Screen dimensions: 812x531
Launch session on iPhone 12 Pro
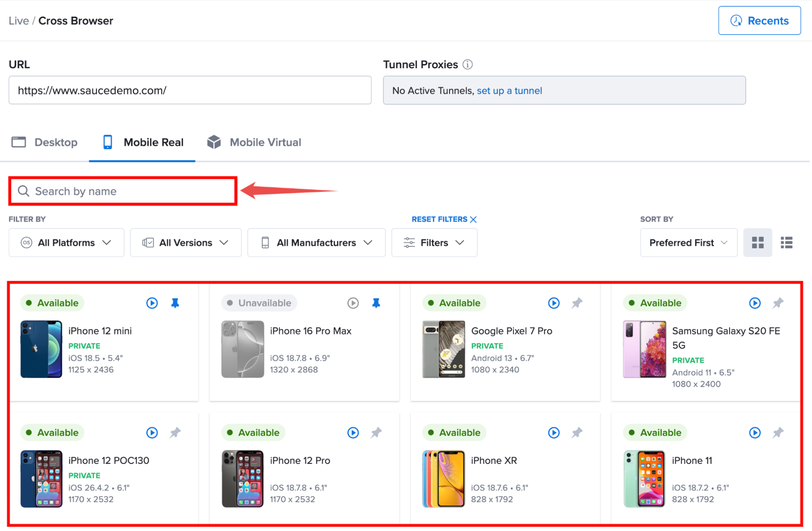(x=353, y=433)
